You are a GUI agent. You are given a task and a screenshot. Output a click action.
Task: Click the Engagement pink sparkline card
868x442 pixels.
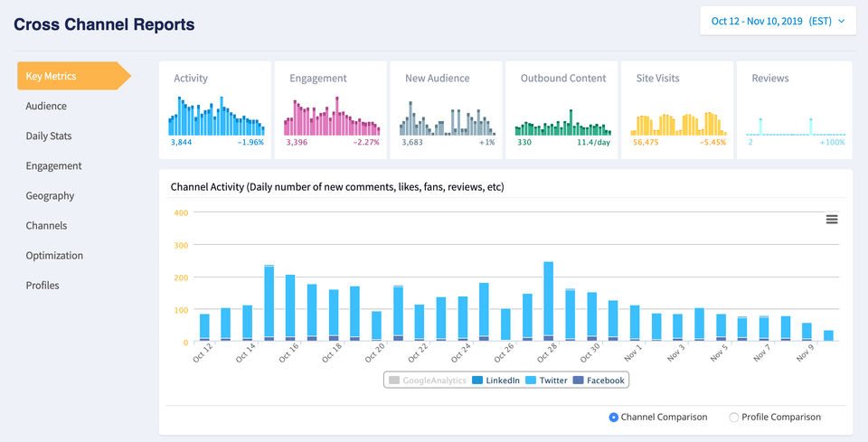331,110
